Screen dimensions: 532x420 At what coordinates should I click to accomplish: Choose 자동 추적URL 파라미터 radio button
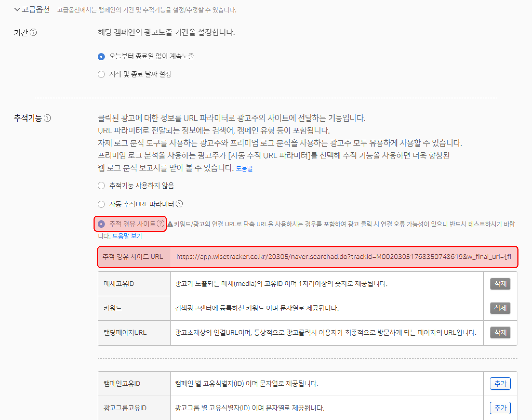[101, 204]
